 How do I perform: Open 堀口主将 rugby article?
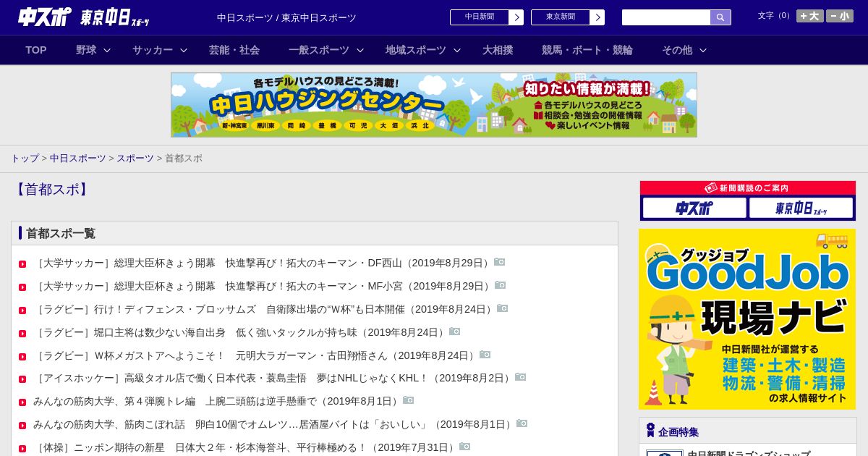[240, 333]
